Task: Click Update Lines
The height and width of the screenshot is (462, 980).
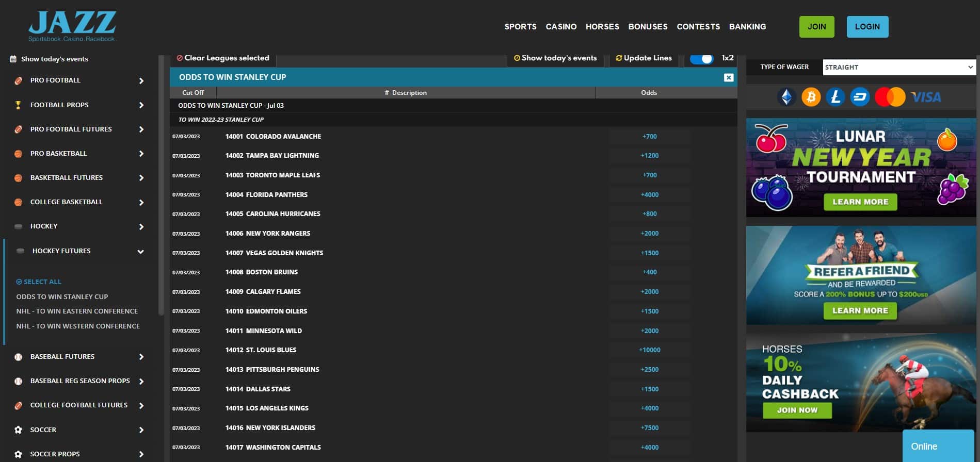Action: [x=644, y=58]
